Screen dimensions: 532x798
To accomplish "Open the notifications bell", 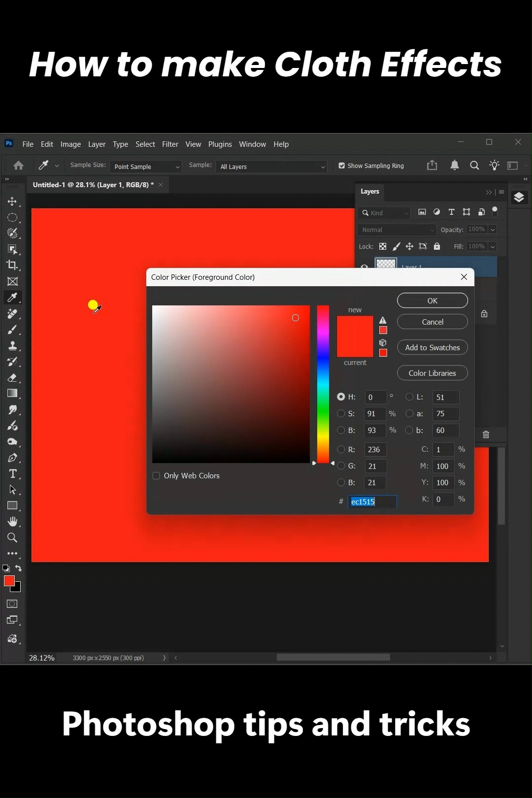I will click(x=455, y=166).
